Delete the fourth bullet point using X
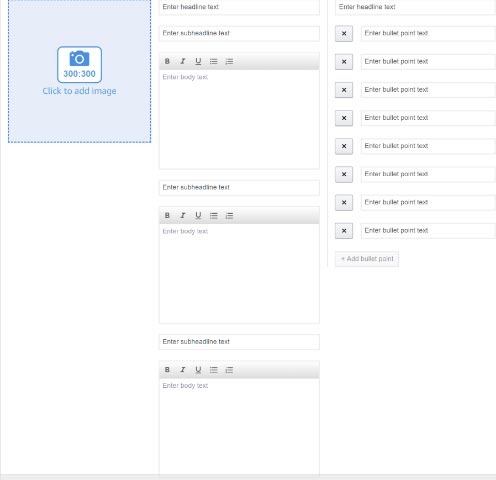 tap(344, 118)
